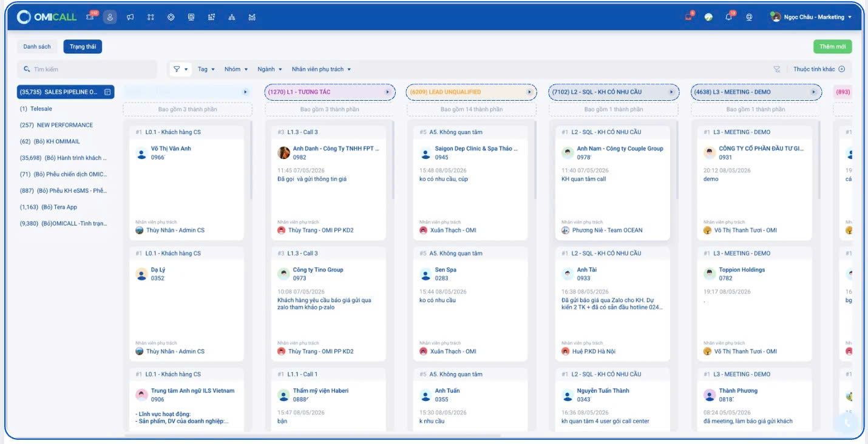This screenshot has height=444, width=868.
Task: Click the 'Bao gồm 14 thành phần' box
Action: pyautogui.click(x=472, y=109)
